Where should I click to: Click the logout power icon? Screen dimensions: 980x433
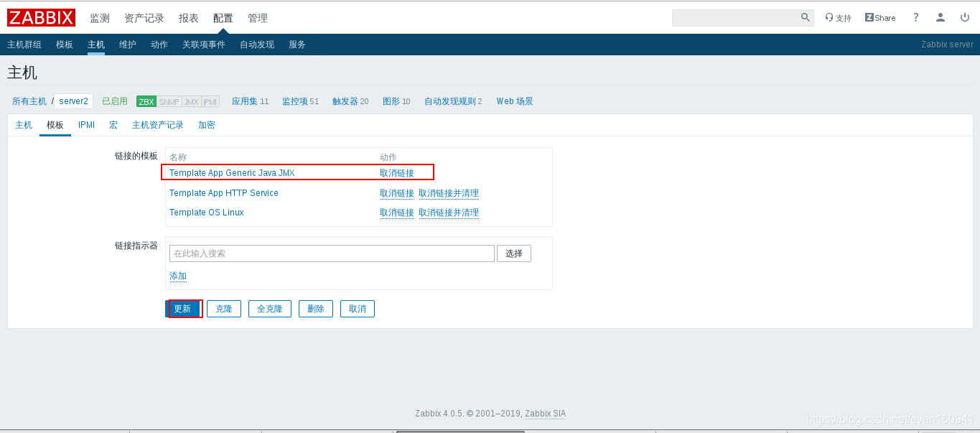(x=964, y=17)
